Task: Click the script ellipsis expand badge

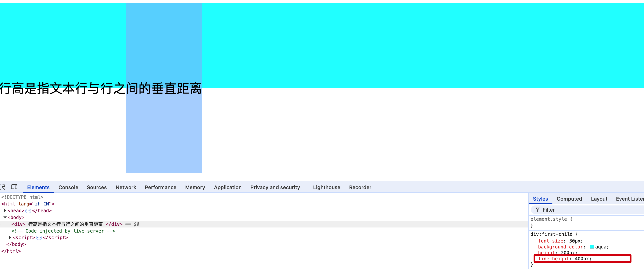Action: (x=39, y=238)
